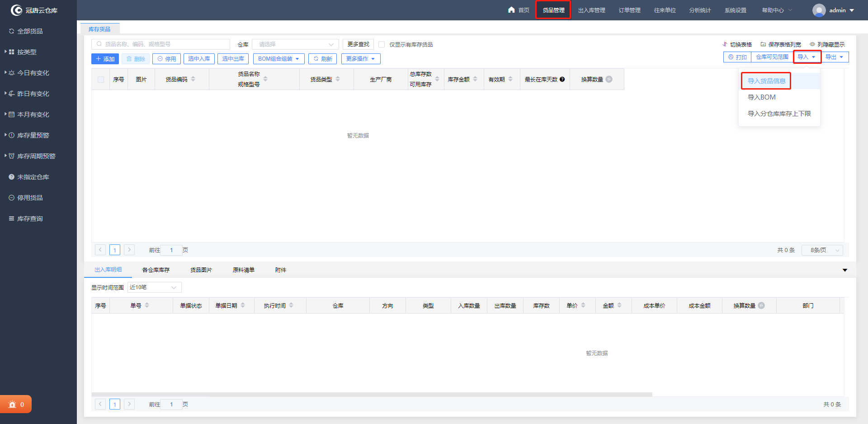Switch to the 原料清单 tab
The image size is (868, 424).
point(244,270)
